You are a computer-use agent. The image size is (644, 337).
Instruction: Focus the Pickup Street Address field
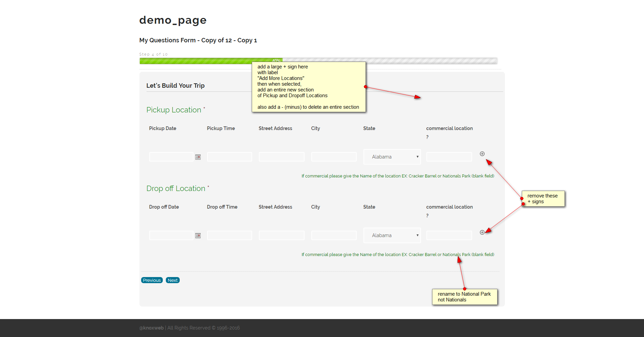click(x=282, y=157)
